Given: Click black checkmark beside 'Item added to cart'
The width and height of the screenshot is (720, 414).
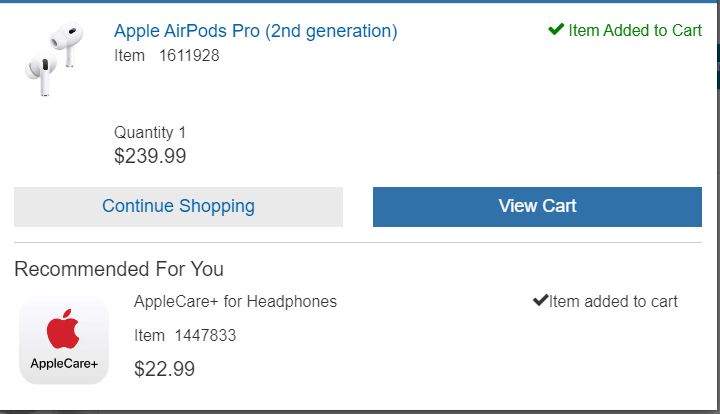Looking at the screenshot, I should click(x=540, y=300).
